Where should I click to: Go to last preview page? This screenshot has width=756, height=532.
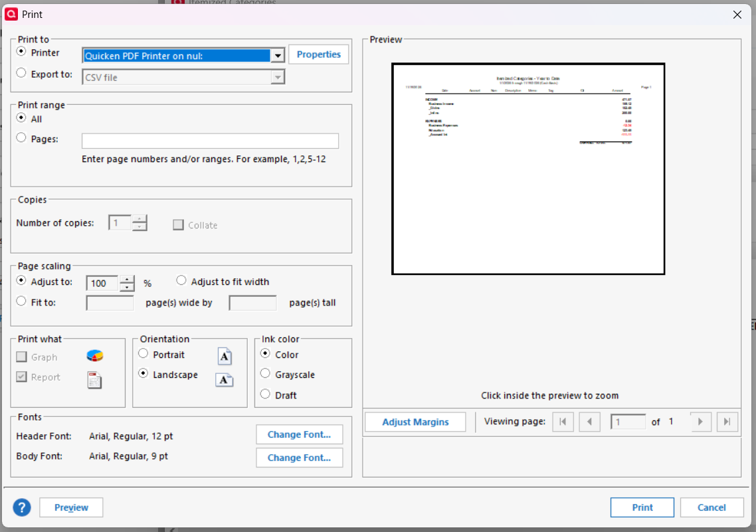727,422
